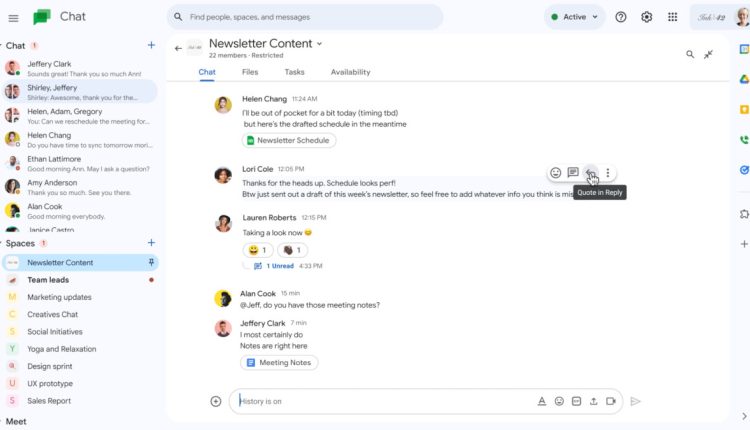This screenshot has height=430, width=750.
Task: Open chat with Alan Cook
Action: (80, 211)
